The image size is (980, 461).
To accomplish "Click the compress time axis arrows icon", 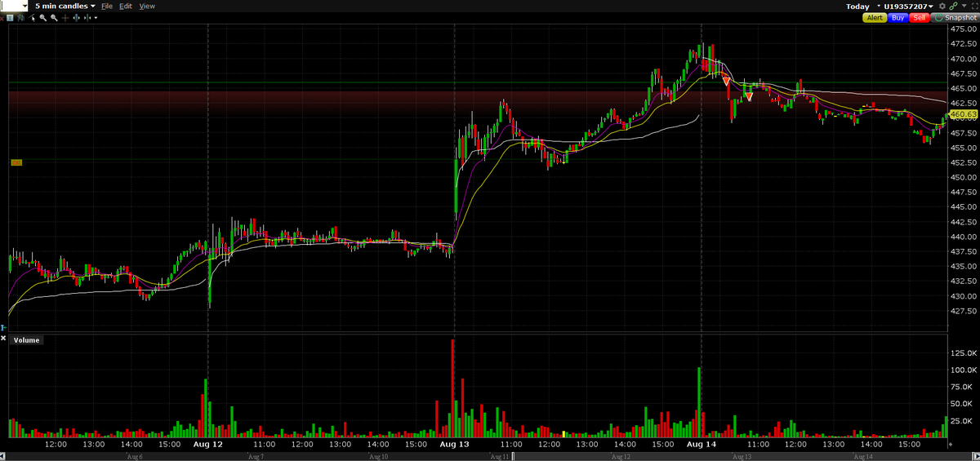I will pyautogui.click(x=87, y=18).
